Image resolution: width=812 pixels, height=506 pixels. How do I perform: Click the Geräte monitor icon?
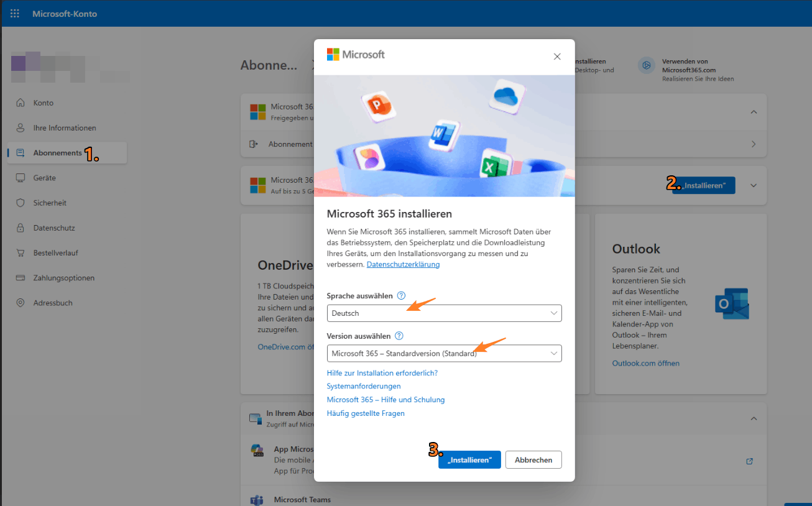[21, 178]
